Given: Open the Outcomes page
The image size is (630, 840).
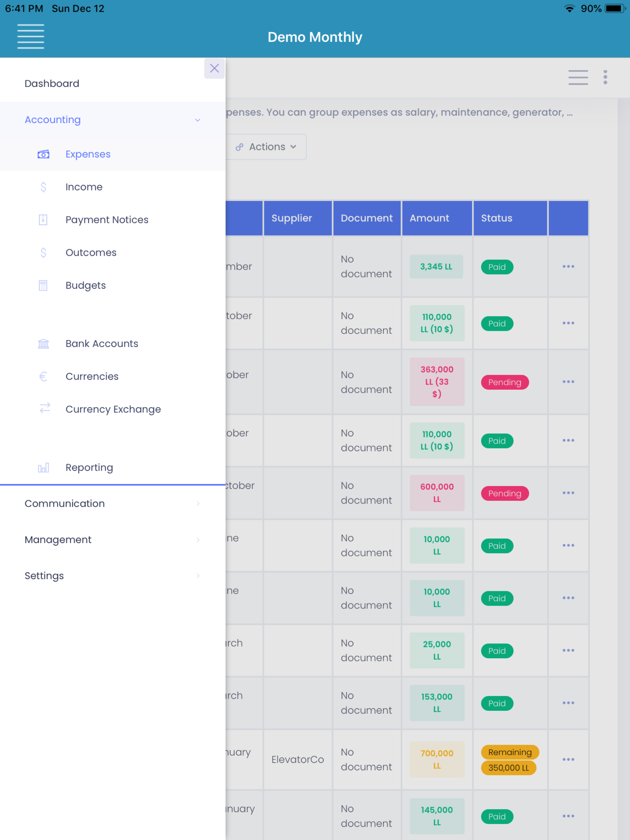Looking at the screenshot, I should [x=113, y=252].
